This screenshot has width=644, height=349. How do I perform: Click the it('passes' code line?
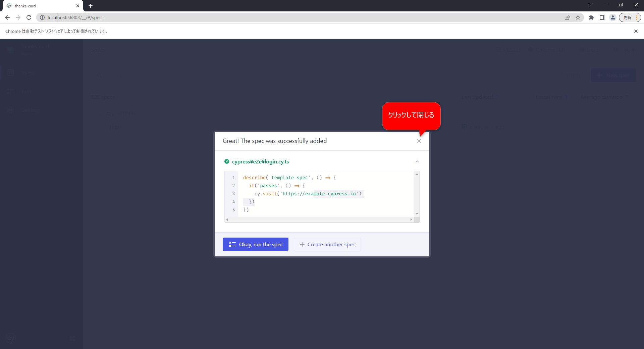tap(277, 186)
